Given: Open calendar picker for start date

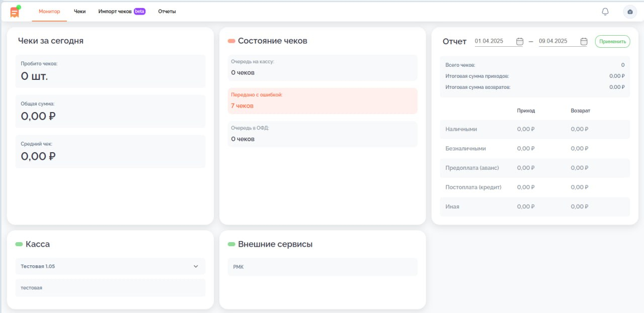Looking at the screenshot, I should click(520, 42).
